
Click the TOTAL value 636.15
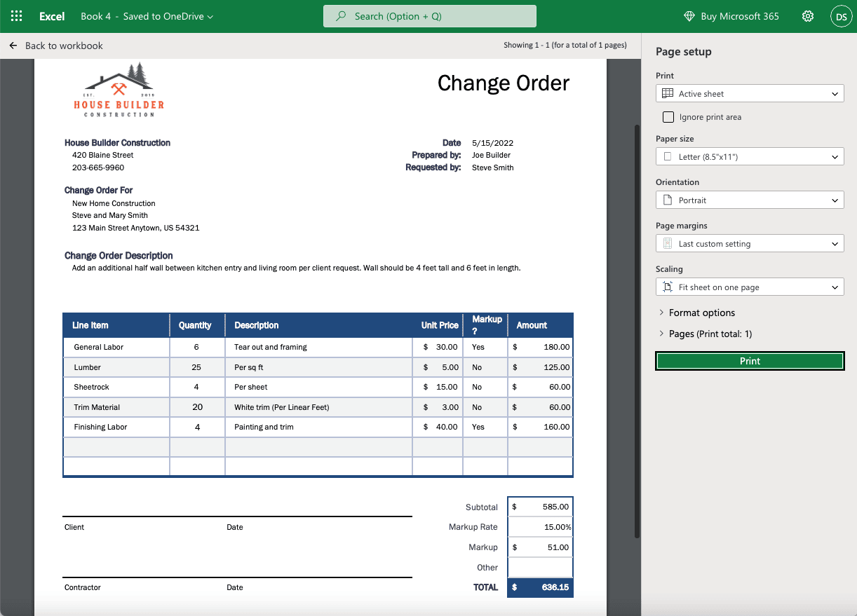tap(540, 587)
